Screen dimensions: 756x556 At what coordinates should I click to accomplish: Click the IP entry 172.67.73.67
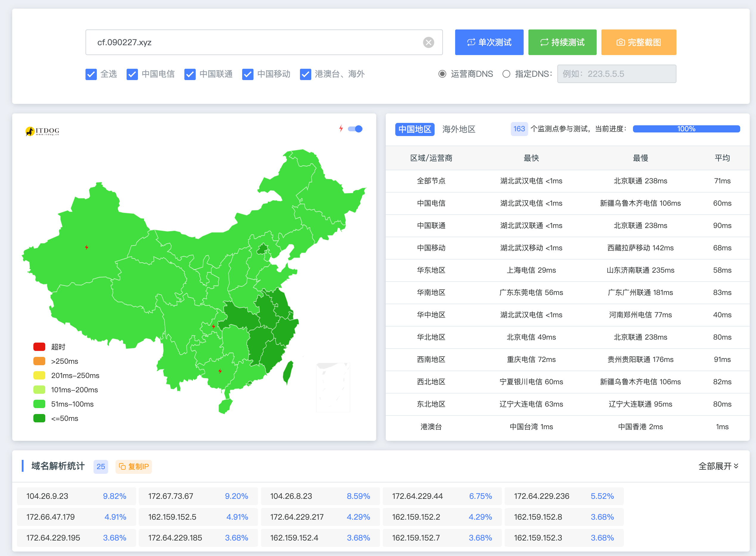pyautogui.click(x=198, y=496)
